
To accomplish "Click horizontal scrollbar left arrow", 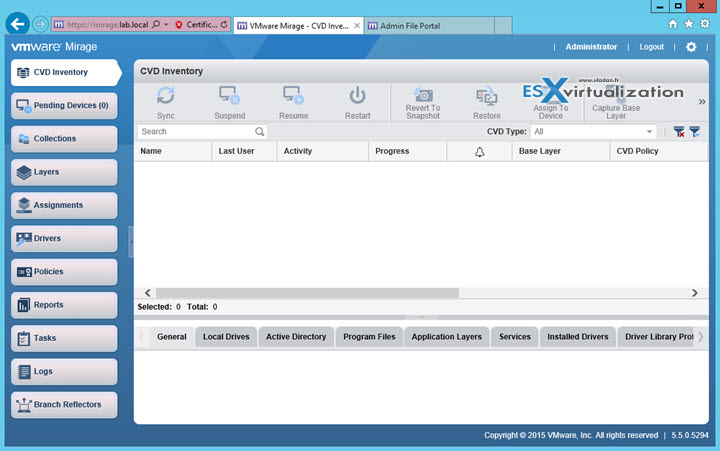I will pyautogui.click(x=148, y=293).
